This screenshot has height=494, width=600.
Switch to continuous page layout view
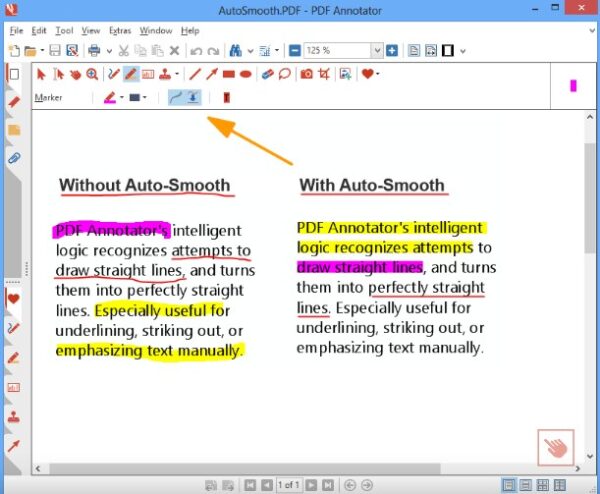(526, 485)
